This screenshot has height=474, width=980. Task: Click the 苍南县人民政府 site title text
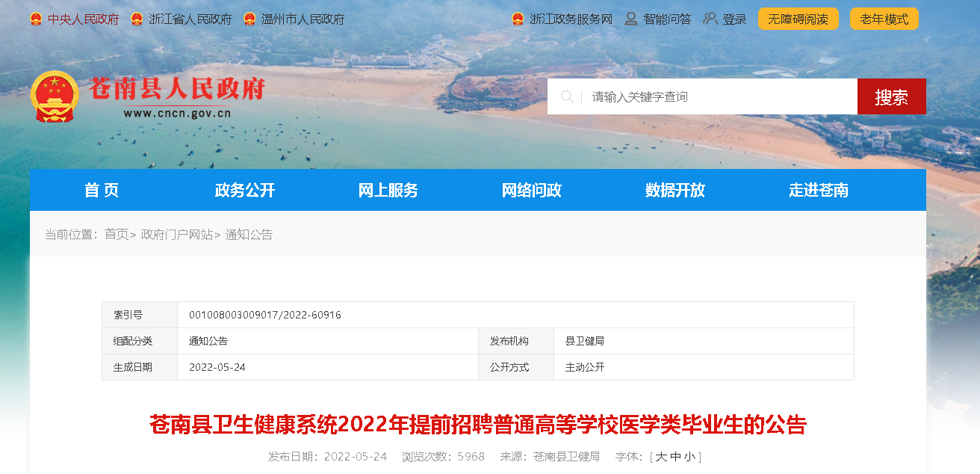tap(177, 89)
